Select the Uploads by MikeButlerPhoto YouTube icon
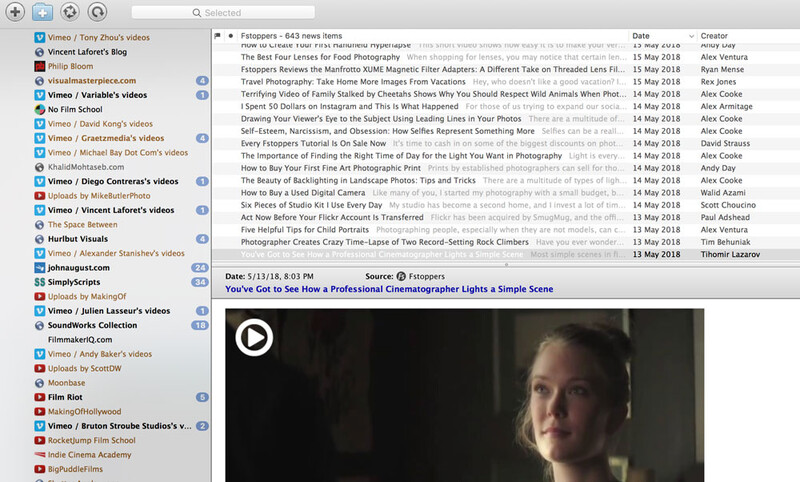Screen dimensions: 800x482 pos(39,195)
